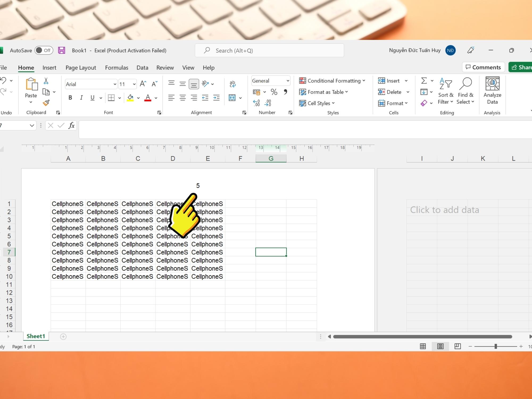The image size is (532, 399).
Task: Click the Comments button
Action: [483, 67]
